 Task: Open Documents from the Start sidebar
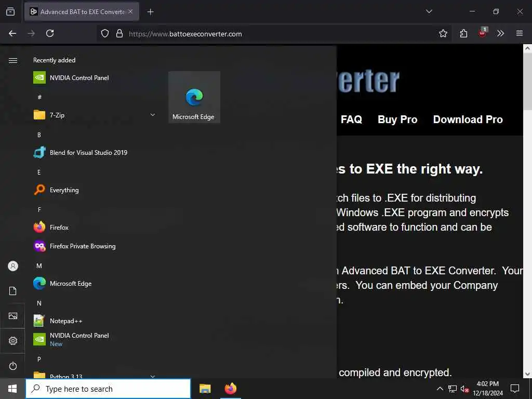click(13, 291)
